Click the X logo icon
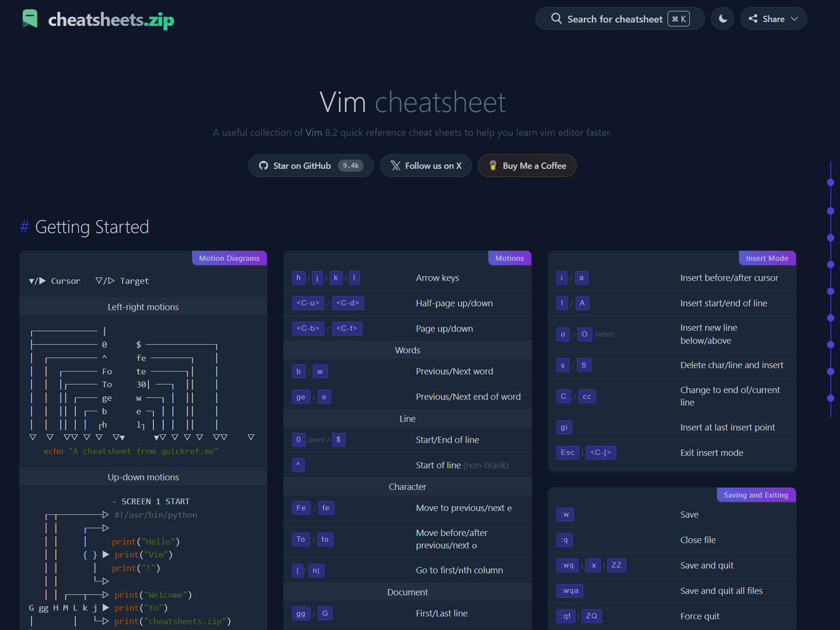Viewport: 840px width, 630px height. [395, 166]
